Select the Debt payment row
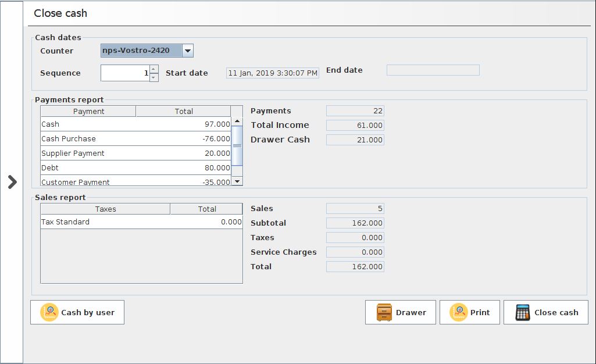The image size is (596, 364). (135, 168)
